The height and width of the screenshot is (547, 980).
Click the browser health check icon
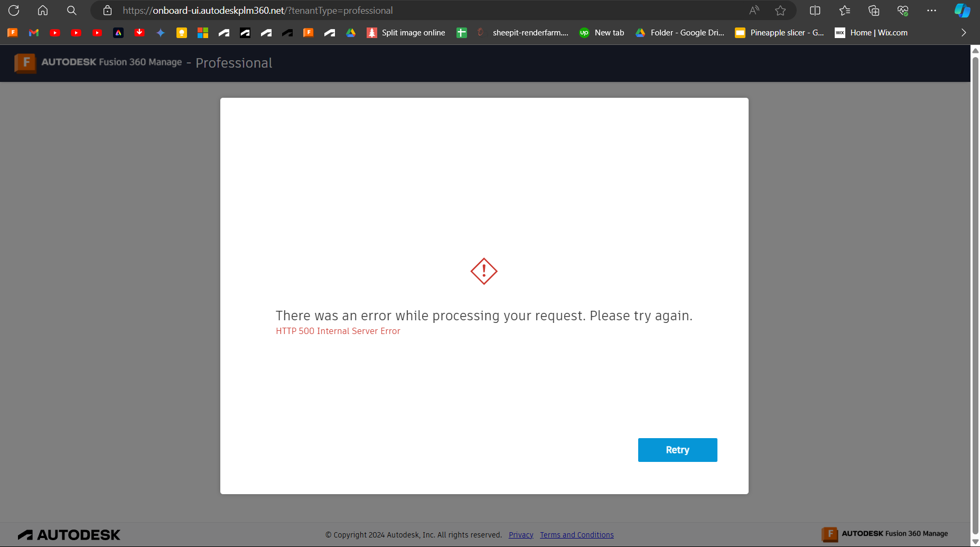pos(902,10)
